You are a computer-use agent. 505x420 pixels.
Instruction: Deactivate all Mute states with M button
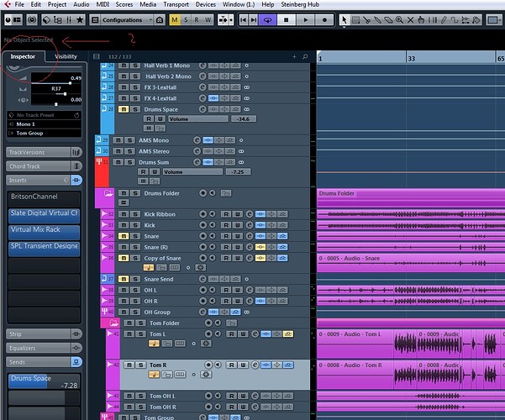tap(175, 20)
